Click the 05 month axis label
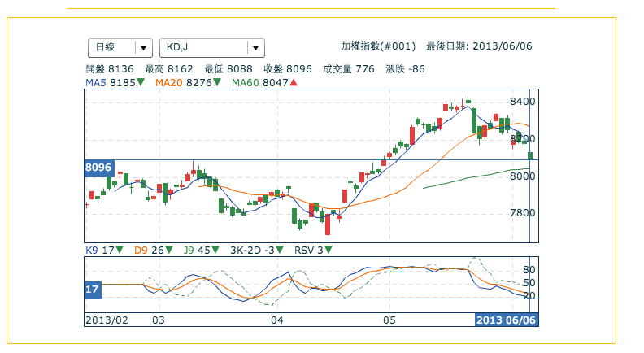Viewport: 644px width, 353px height. tap(389, 320)
